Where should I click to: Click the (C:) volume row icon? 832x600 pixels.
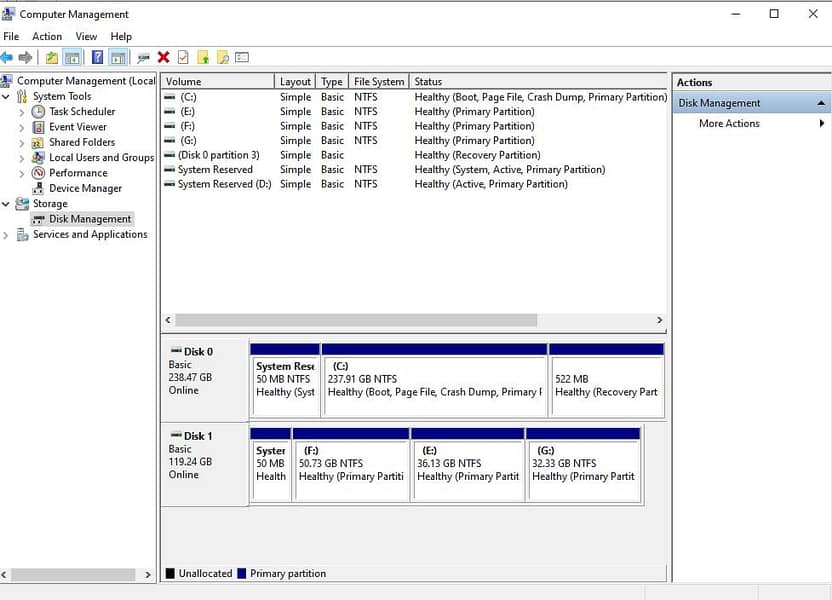point(169,97)
